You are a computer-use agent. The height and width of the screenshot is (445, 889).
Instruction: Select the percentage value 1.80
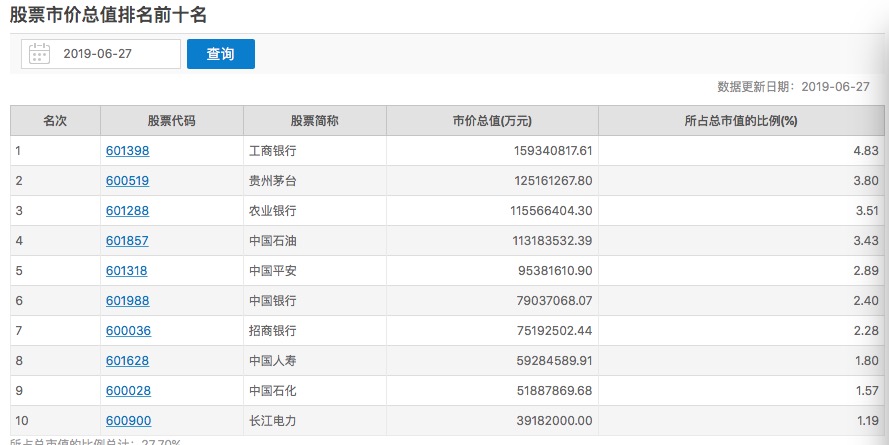[866, 361]
